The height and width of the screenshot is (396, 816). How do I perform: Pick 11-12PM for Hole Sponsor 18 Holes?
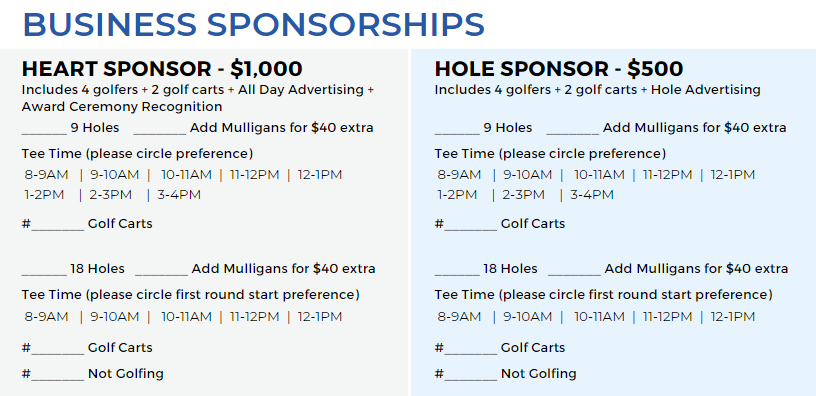click(x=668, y=316)
